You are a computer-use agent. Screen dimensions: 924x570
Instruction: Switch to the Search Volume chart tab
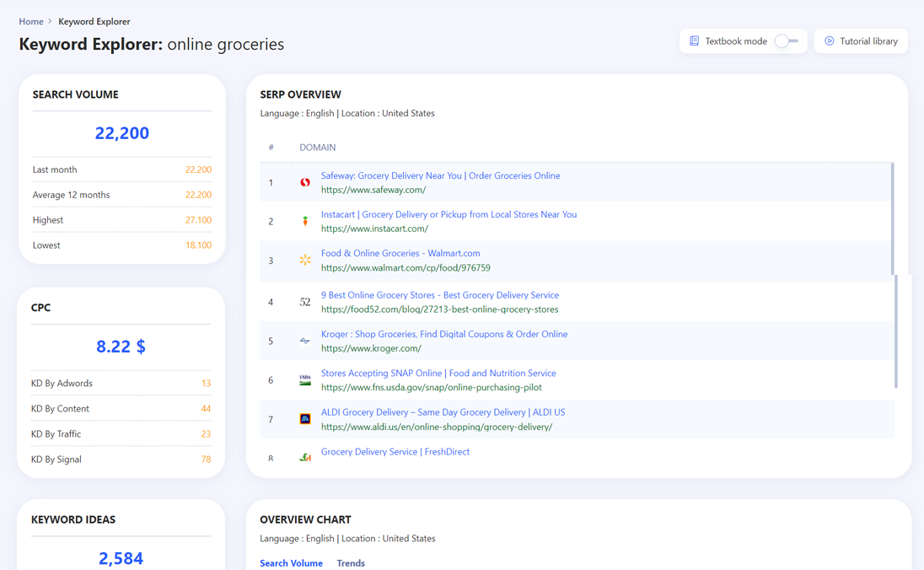pyautogui.click(x=291, y=563)
